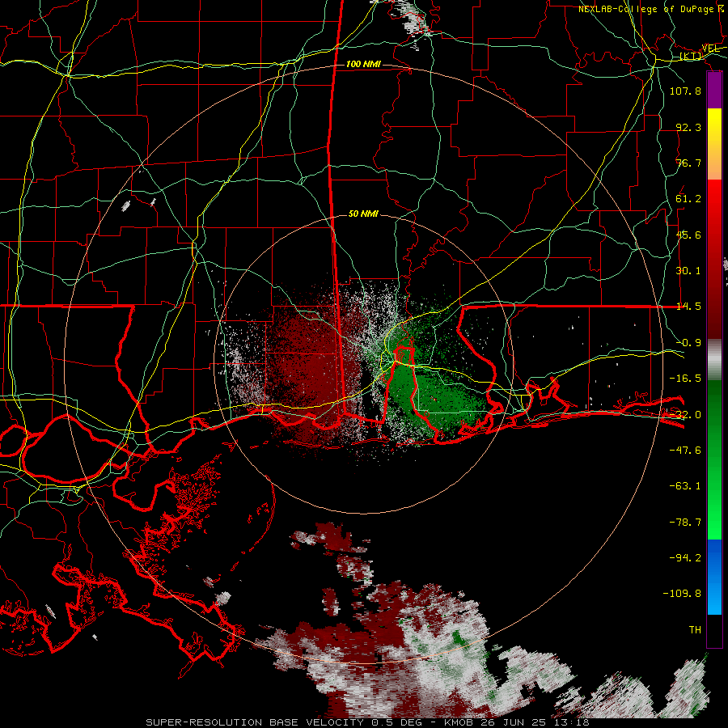Viewport: 728px width, 728px height.
Task: Click the Super-Resolution Base Velocity caption text
Action: [368, 722]
